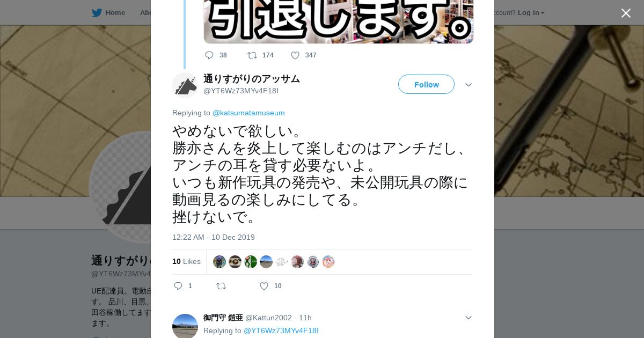Image resolution: width=644 pixels, height=338 pixels.
Task: Reply to the main tweet
Action: pyautogui.click(x=178, y=286)
